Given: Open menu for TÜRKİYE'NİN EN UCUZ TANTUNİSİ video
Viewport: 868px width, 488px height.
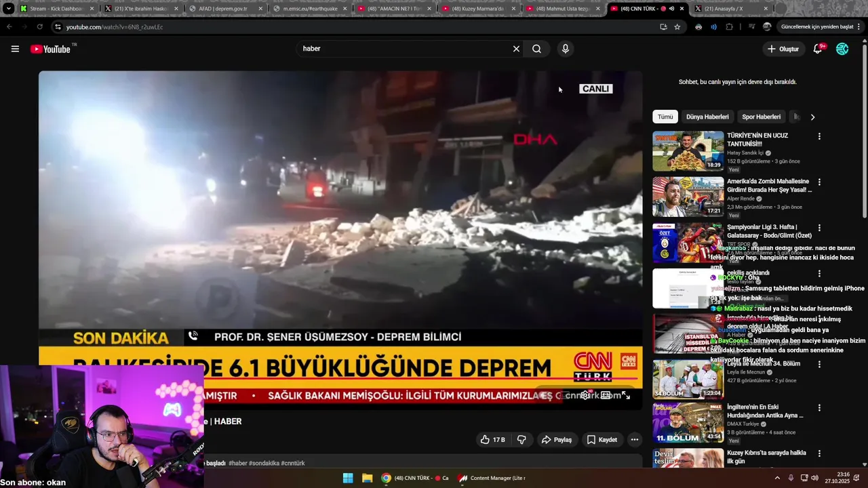Looking at the screenshot, I should point(819,136).
